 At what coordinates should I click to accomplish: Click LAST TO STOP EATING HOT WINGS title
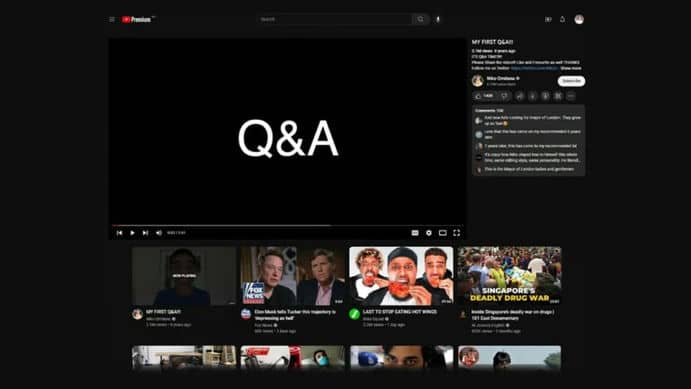[x=400, y=312]
